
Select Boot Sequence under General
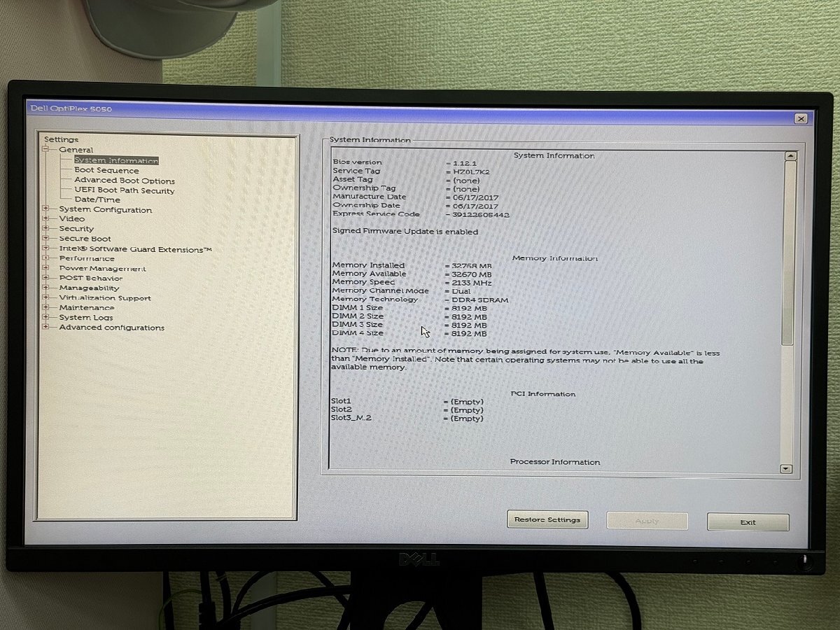(106, 169)
